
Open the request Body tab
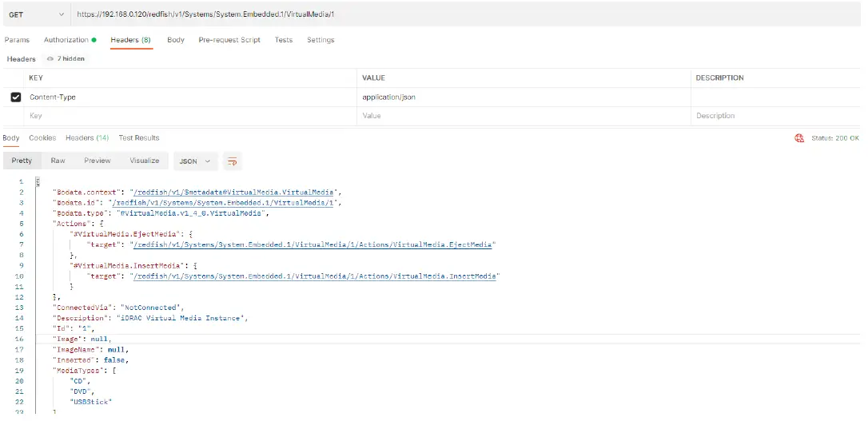tap(176, 40)
